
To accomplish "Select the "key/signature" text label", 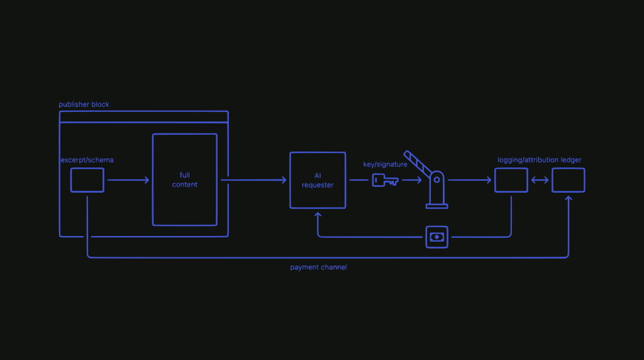I will click(385, 164).
